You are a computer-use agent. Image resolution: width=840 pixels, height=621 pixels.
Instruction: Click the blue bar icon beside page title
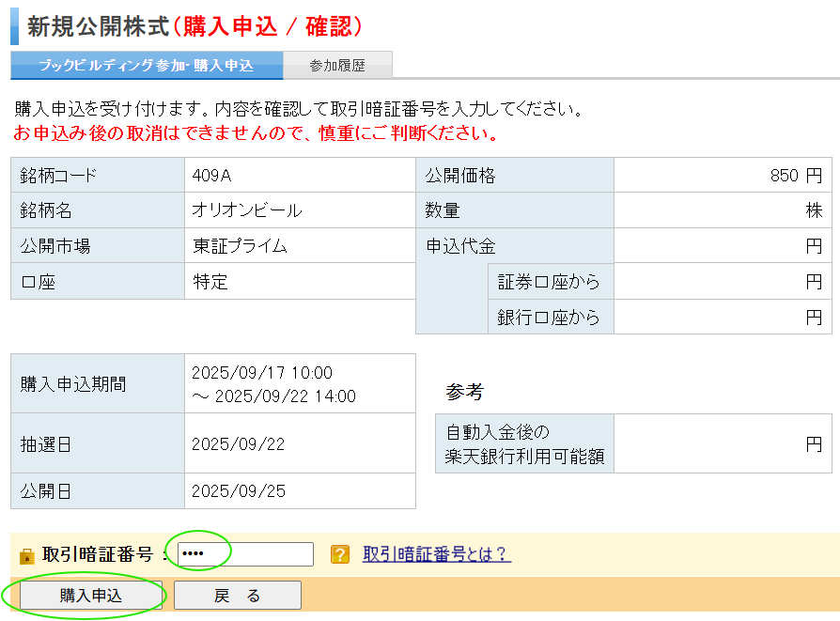[x=14, y=25]
